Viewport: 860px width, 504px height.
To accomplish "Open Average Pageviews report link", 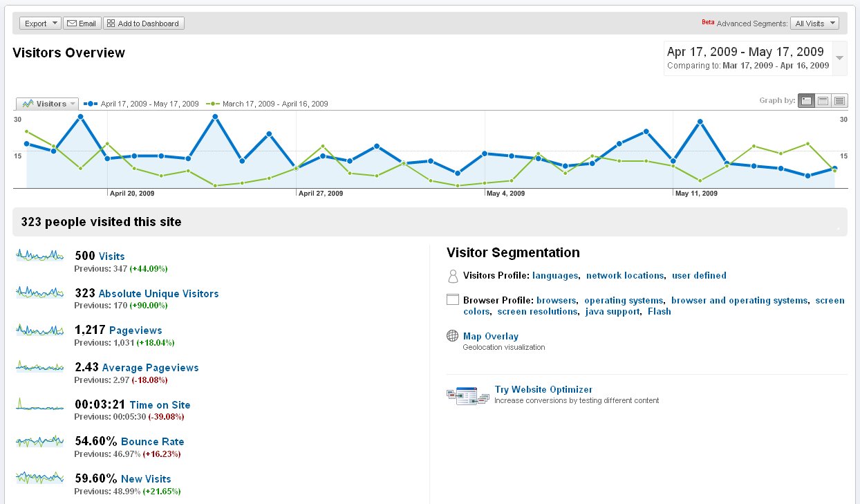I will (150, 368).
